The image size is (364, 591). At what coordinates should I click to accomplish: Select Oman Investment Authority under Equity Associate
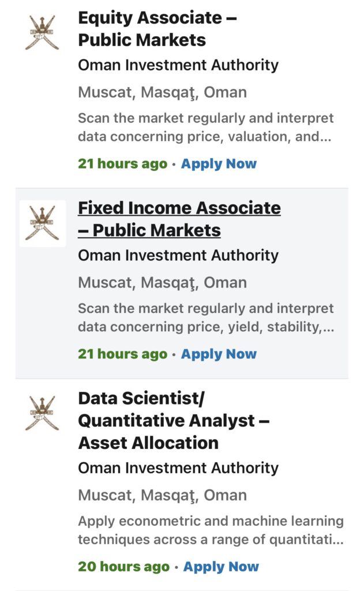tap(178, 65)
